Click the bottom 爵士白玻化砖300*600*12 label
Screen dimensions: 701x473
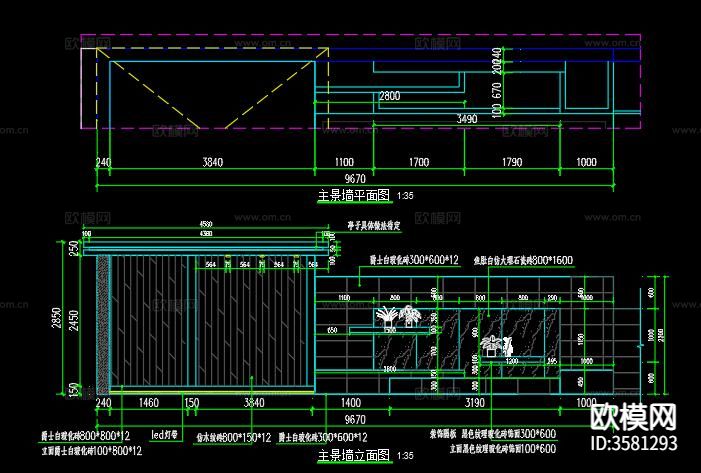(323, 437)
